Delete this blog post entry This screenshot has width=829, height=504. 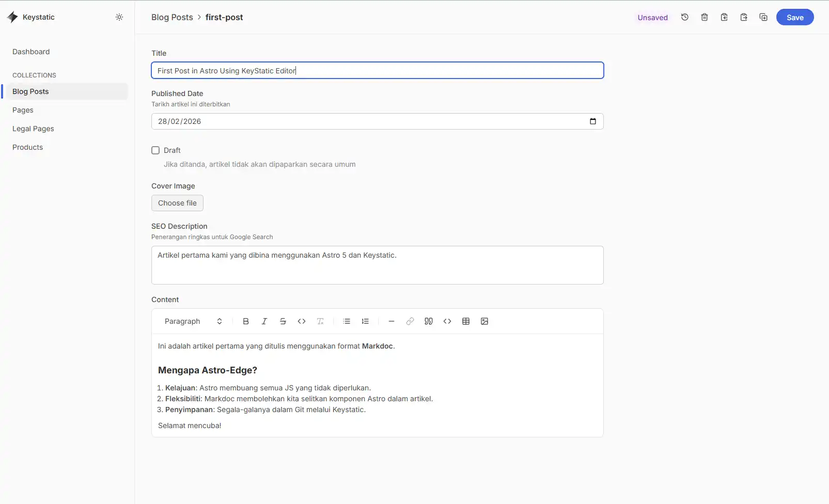coord(704,17)
